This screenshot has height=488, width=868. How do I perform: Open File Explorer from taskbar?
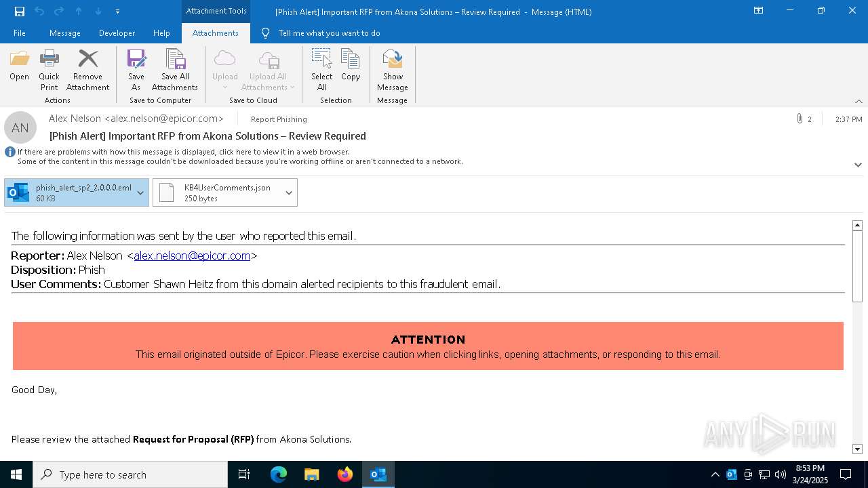312,474
